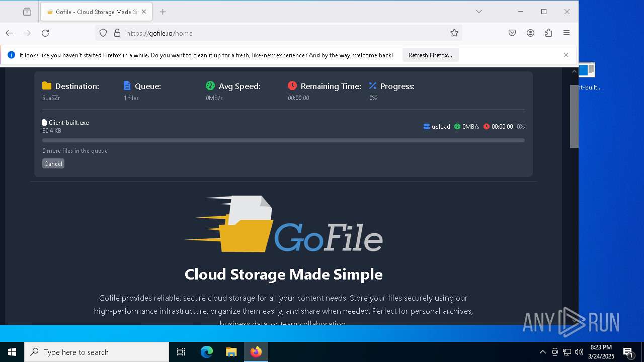Open Windows Start menu
The height and width of the screenshot is (362, 644).
(12, 352)
